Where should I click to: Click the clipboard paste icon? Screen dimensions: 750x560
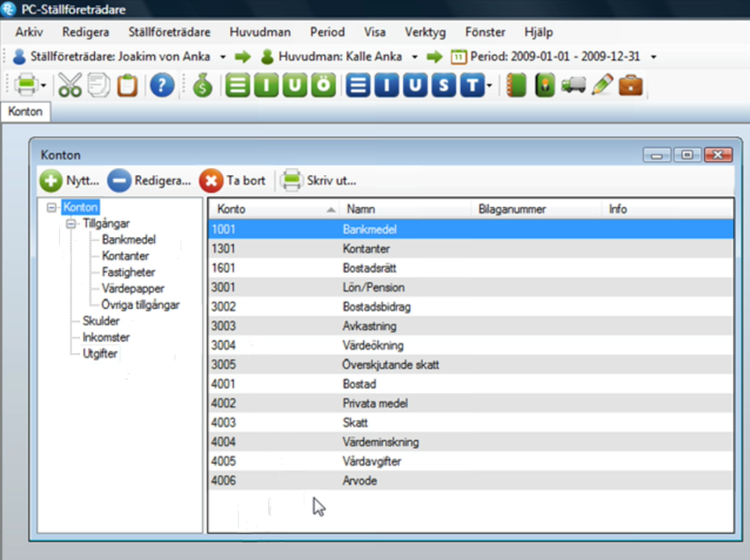pyautogui.click(x=127, y=86)
